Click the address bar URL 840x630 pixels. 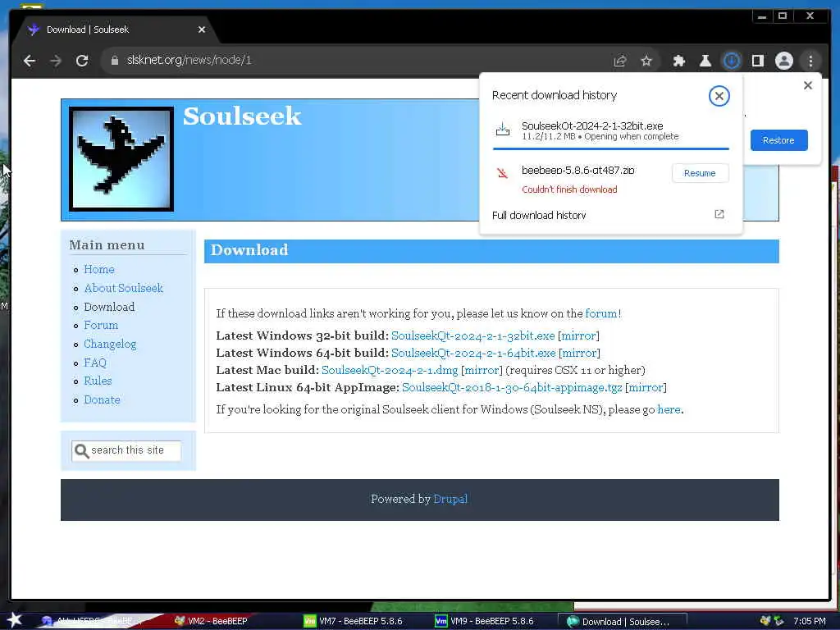tap(189, 60)
